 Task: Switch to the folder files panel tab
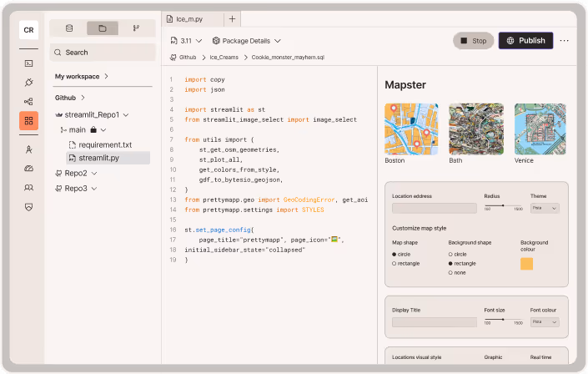click(103, 28)
